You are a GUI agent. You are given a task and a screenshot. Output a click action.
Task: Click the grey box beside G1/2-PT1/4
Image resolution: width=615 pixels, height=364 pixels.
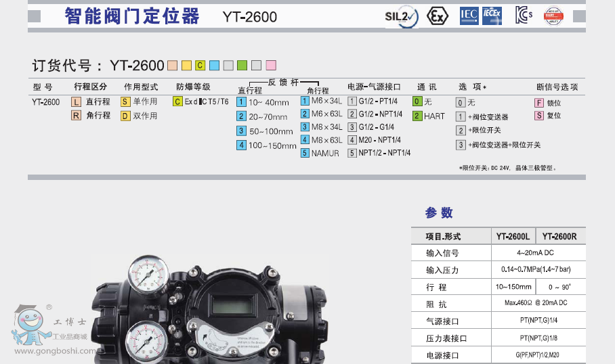[352, 101]
